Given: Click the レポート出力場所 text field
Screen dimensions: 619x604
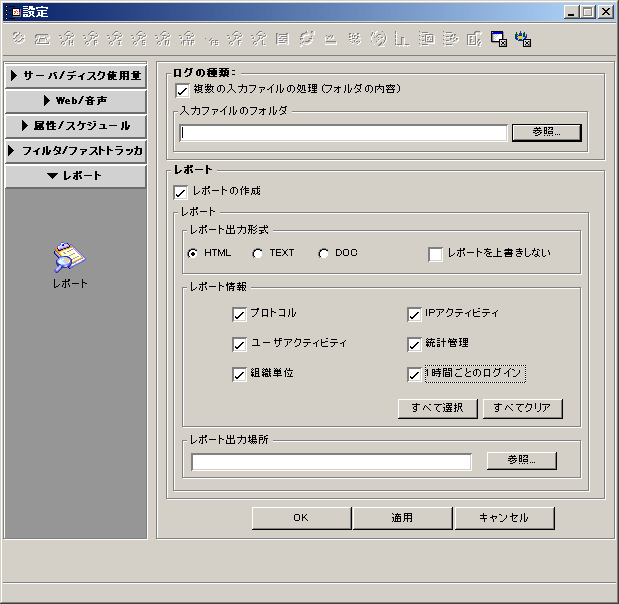Looking at the screenshot, I should point(331,462).
